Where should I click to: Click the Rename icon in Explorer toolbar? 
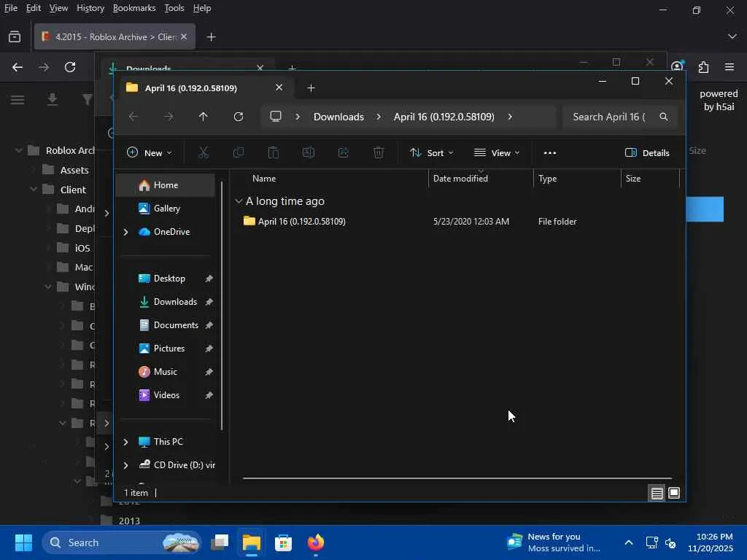[309, 152]
